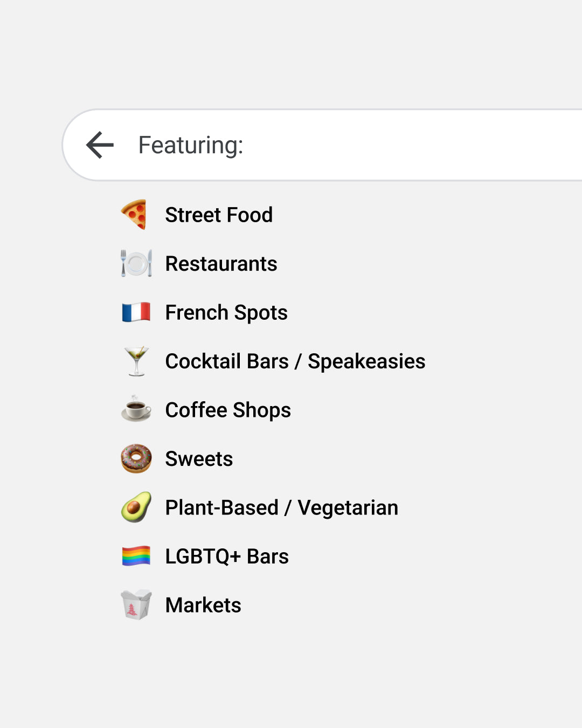The height and width of the screenshot is (728, 582).
Task: Choose the Restaurants option
Action: pyautogui.click(x=221, y=264)
